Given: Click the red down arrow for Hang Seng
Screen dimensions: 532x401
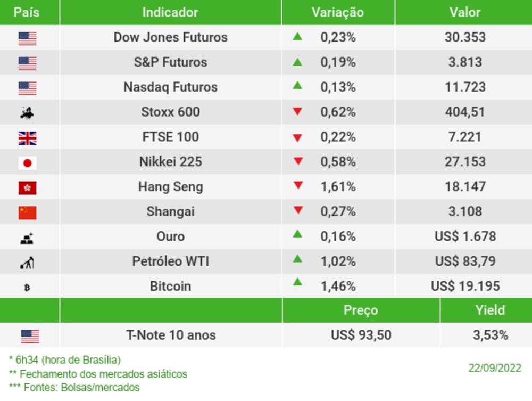Looking at the screenshot, I should (x=297, y=186).
